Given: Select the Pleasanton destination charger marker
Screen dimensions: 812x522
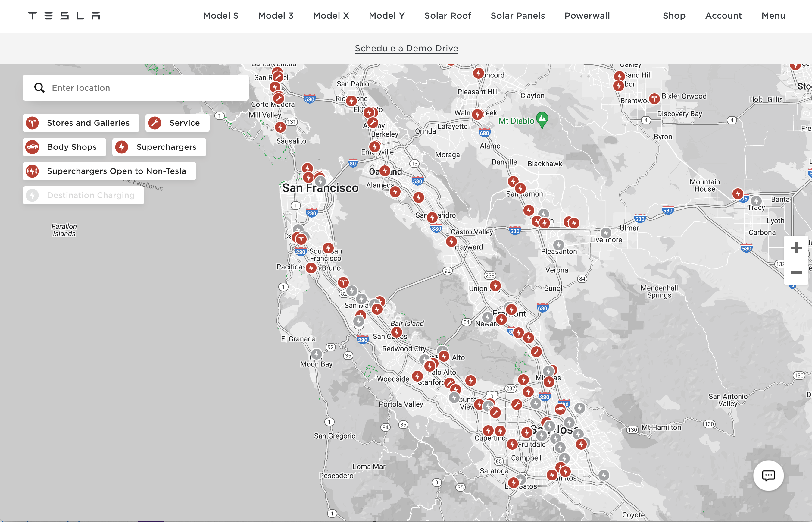Looking at the screenshot, I should [559, 245].
